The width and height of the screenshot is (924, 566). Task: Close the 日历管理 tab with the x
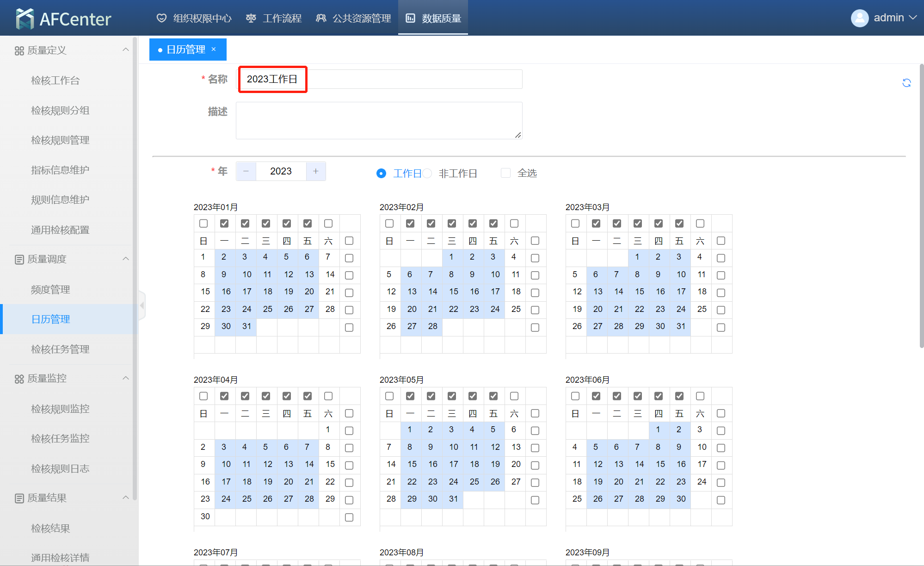[x=214, y=49]
